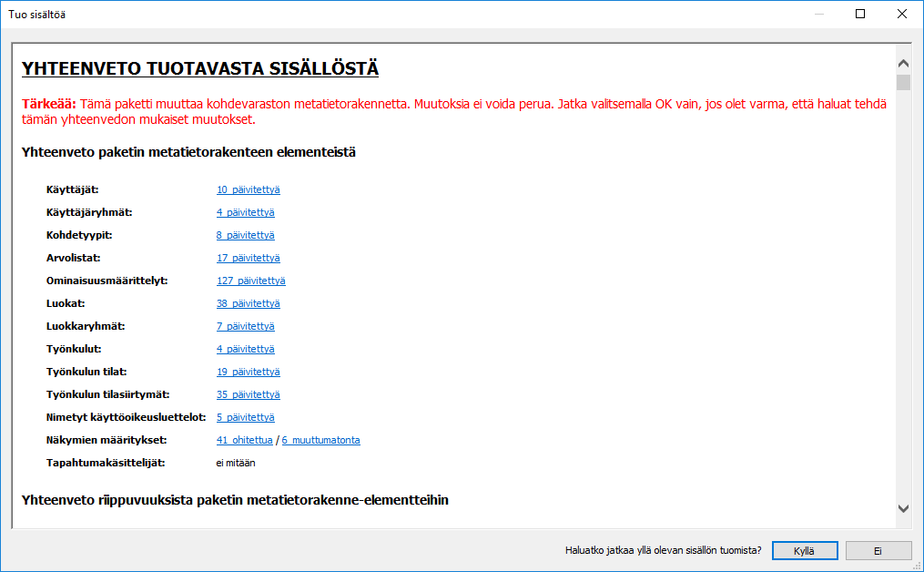Open the '10 päivitettyä' link for Käyttäjät
The image size is (924, 572).
click(248, 189)
